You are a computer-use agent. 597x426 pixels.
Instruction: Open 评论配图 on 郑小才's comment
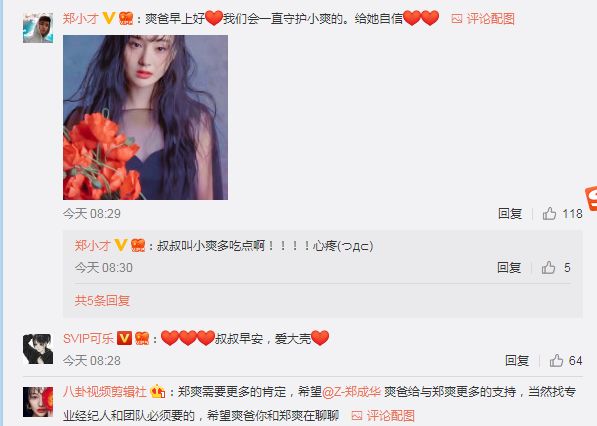[483, 18]
